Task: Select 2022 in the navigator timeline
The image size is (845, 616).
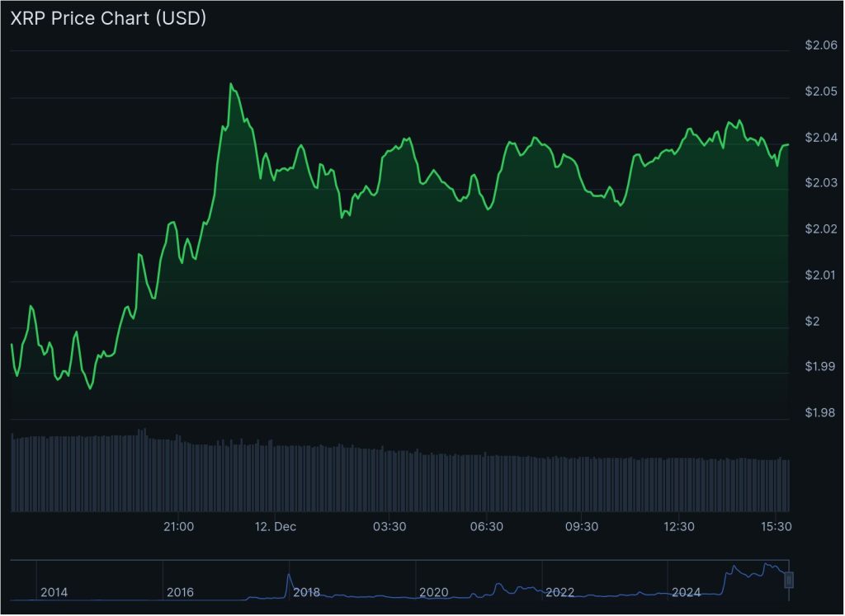Action: 560,593
